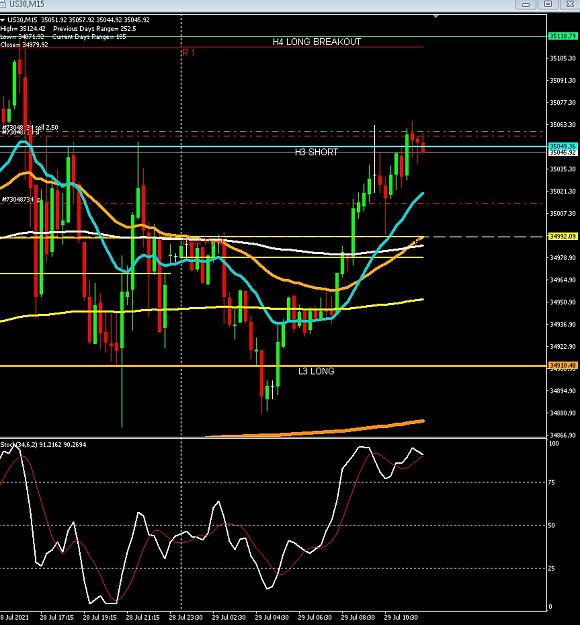This screenshot has height=625, width=580.
Task: Click the R 1 pivot level label
Action: click(188, 53)
